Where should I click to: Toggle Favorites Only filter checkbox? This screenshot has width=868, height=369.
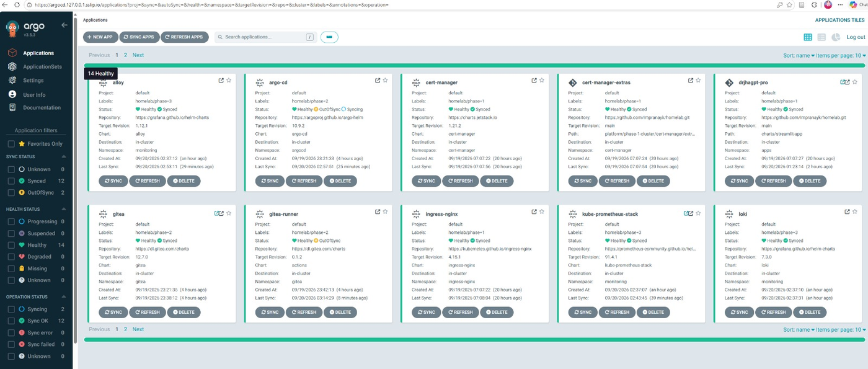pos(11,144)
